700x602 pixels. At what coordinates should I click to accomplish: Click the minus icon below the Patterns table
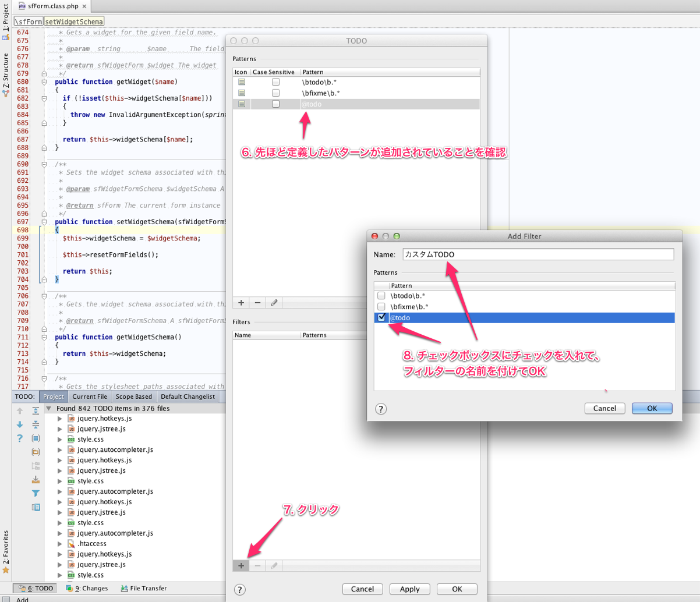pos(257,303)
